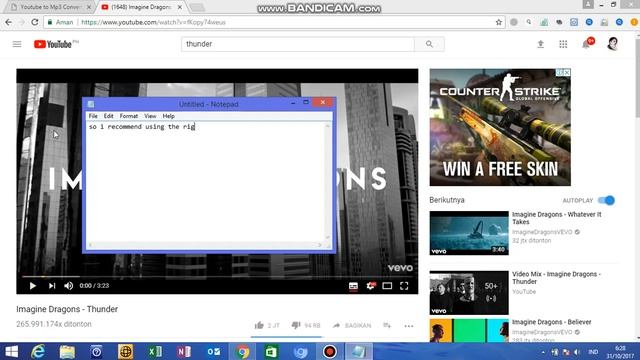Open Outlook from taskbar
640x360 pixels.
(213, 351)
